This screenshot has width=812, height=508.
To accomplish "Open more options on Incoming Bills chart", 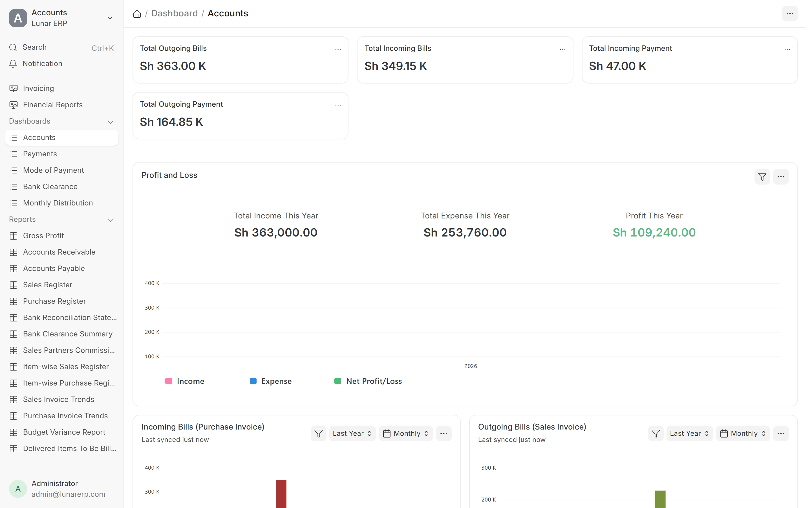I will click(443, 433).
